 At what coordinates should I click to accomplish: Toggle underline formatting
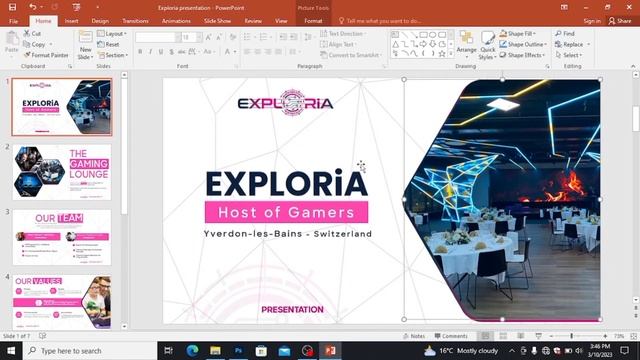coord(161,52)
